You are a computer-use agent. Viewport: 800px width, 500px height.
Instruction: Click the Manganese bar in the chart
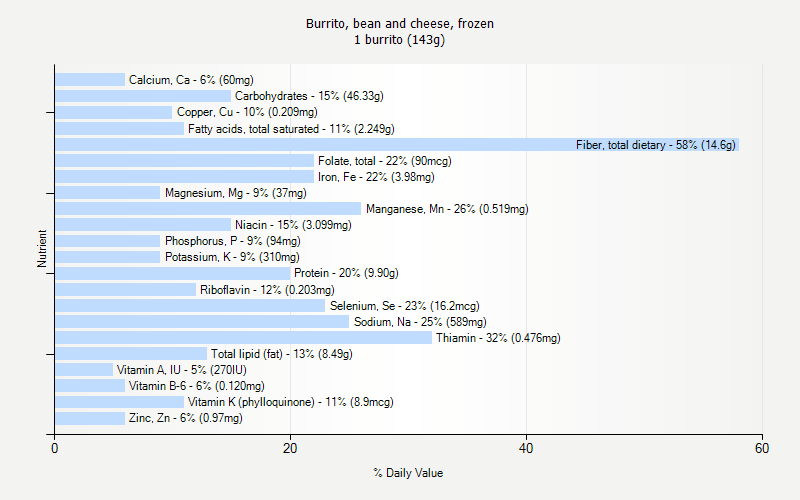point(208,209)
